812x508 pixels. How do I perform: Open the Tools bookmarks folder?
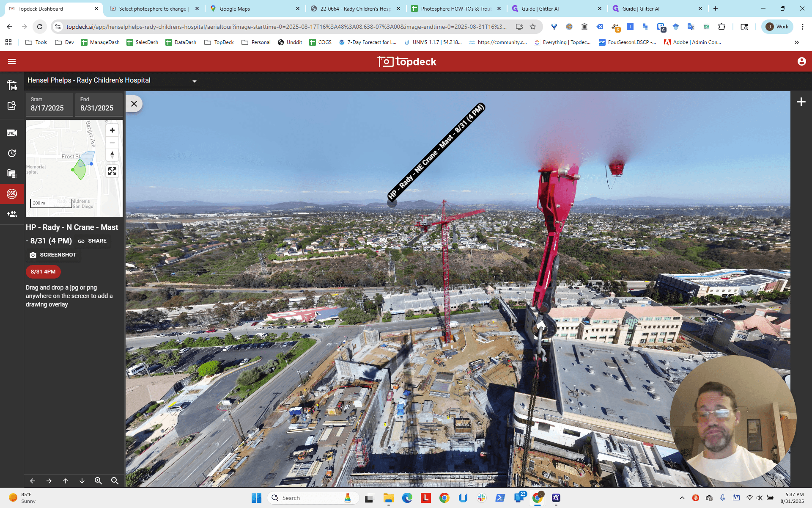coord(36,42)
